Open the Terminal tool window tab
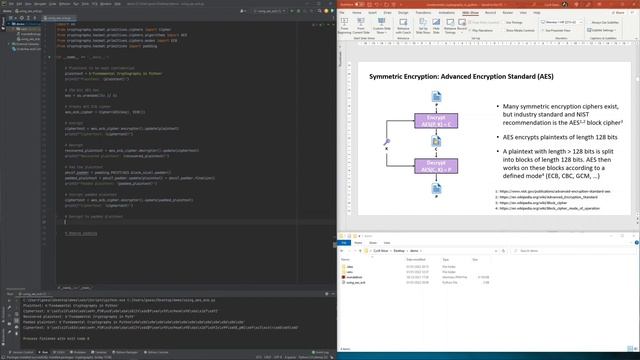640x360 pixels. (x=99, y=352)
